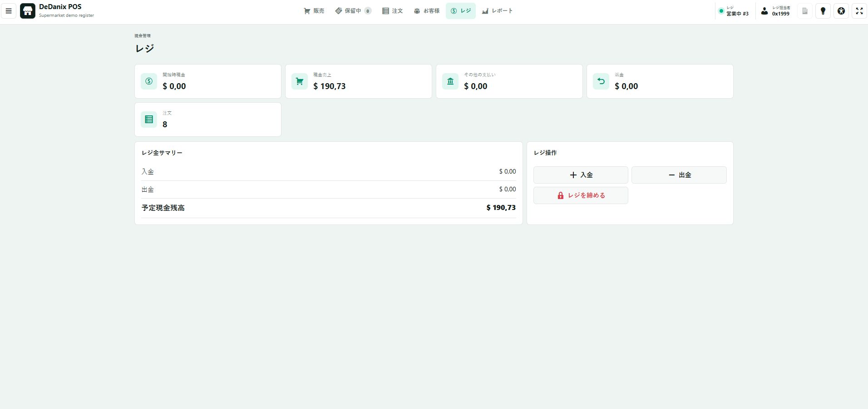This screenshot has height=409, width=868.
Task: Toggle fullscreen mode icon
Action: (x=859, y=11)
